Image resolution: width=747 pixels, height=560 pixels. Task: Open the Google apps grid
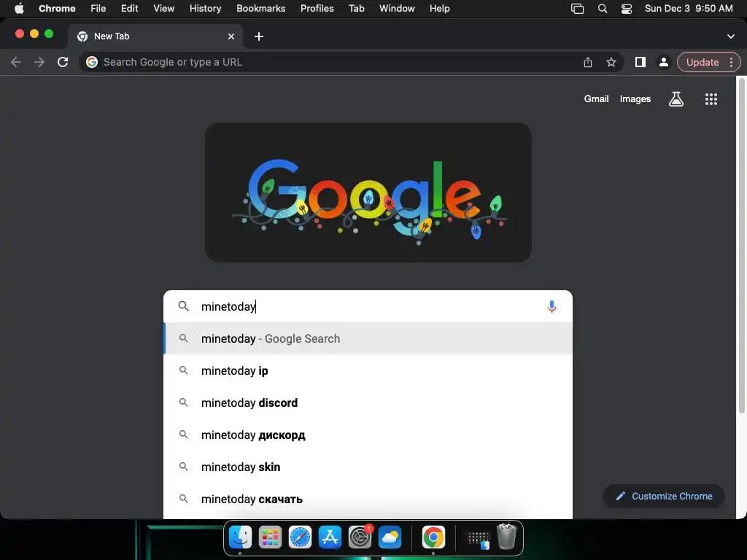click(x=711, y=99)
